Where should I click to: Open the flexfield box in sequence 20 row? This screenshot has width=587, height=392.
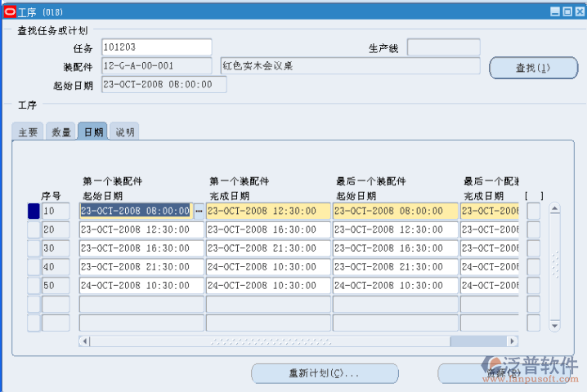tap(533, 229)
